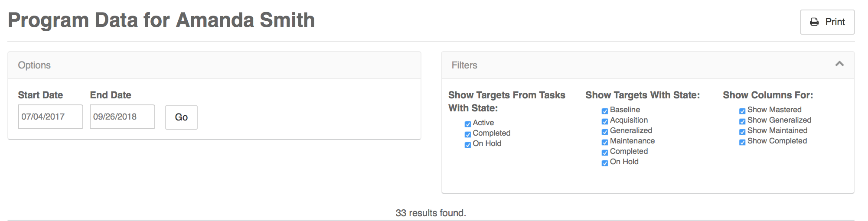The image size is (868, 221).
Task: Uncheck the Baseline target state
Action: tap(605, 111)
